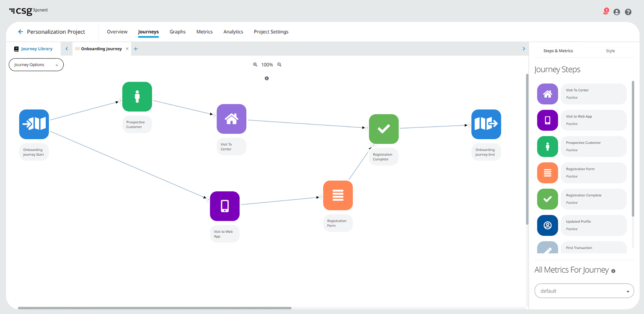Open the default metrics dropdown

pos(584,291)
